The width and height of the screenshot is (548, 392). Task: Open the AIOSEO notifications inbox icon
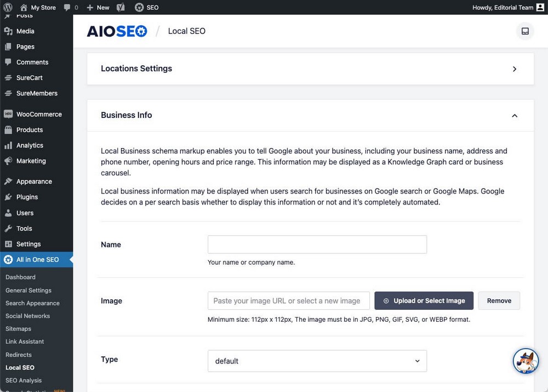tap(525, 31)
